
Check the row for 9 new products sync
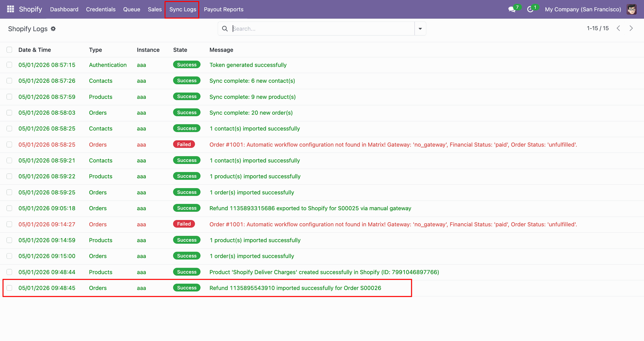click(9, 97)
